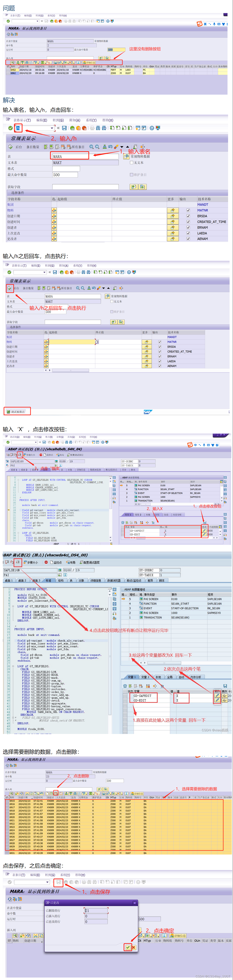
Task: Click 调试被激活 status bar message
Action: [18, 412]
